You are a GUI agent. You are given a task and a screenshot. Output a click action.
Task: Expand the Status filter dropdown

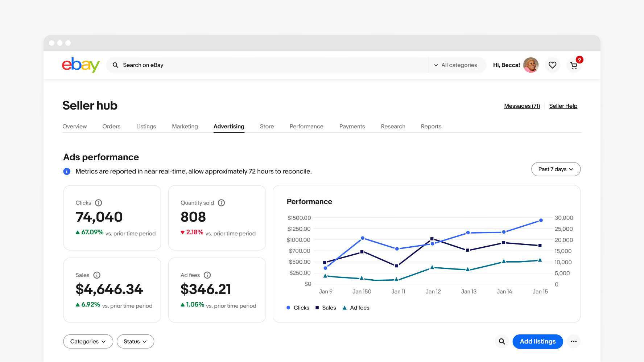click(x=135, y=341)
